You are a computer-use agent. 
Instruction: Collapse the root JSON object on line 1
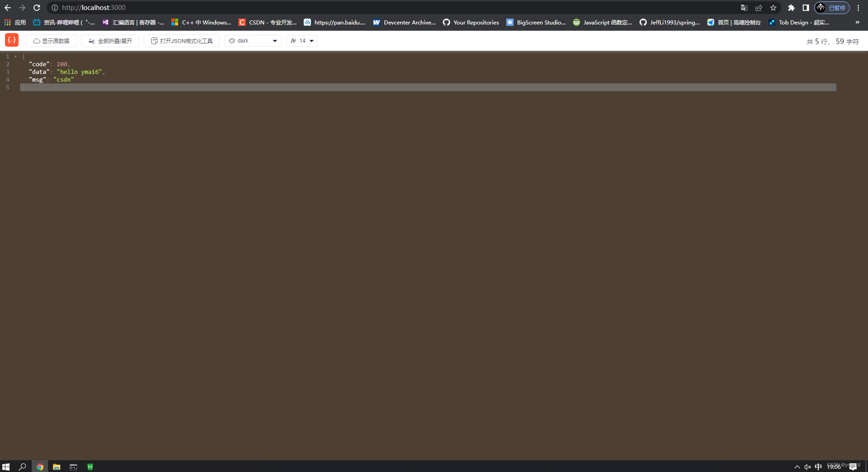(x=15, y=57)
